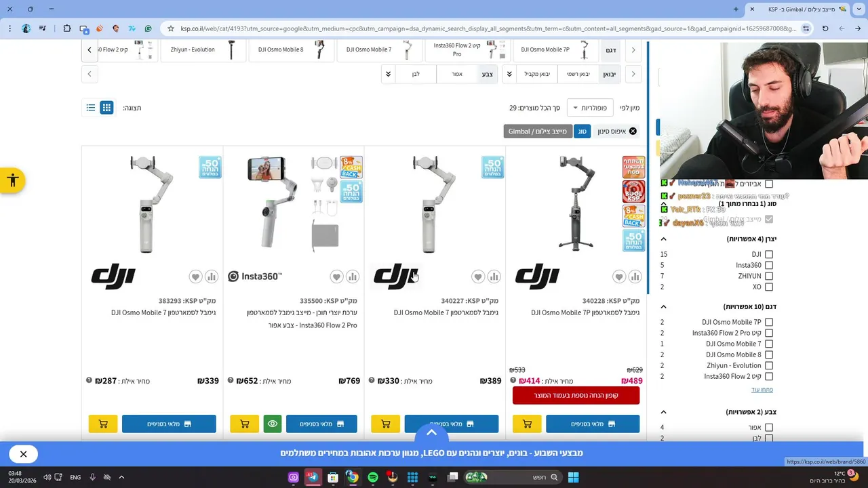
Task: Collapse the צבע filter section
Action: 663,411
